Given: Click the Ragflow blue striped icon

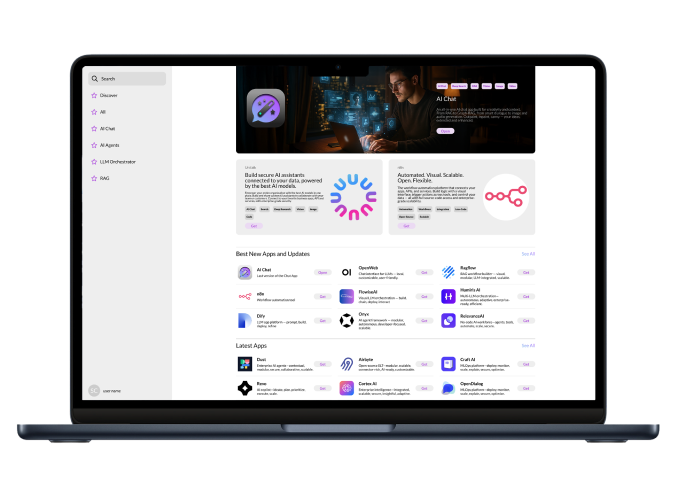Looking at the screenshot, I should click(448, 272).
